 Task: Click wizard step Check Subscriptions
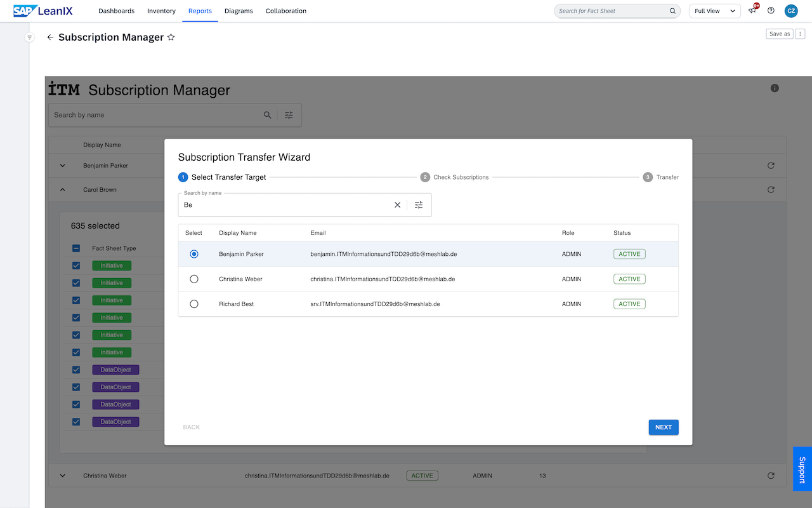[x=454, y=177]
